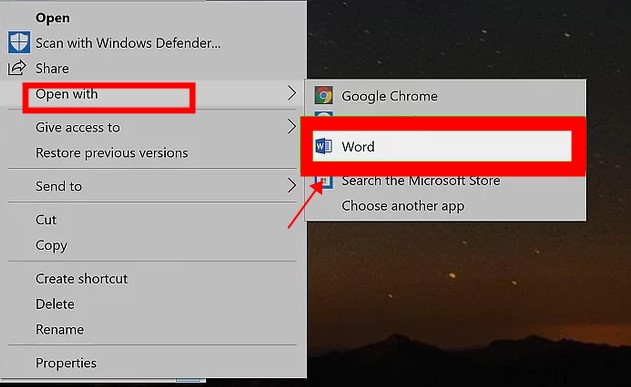The height and width of the screenshot is (387, 631).
Task: Open the file with Google Chrome
Action: pyautogui.click(x=390, y=96)
